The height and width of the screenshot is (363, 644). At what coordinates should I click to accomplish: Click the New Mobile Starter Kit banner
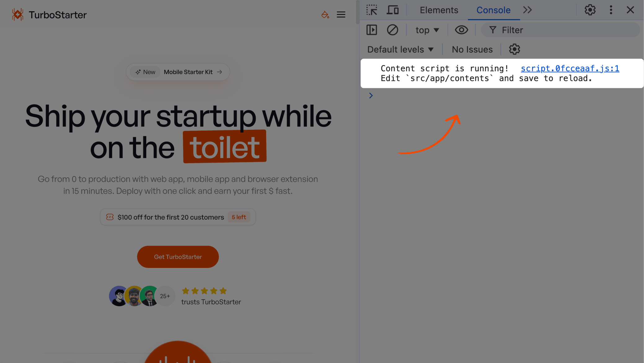178,72
